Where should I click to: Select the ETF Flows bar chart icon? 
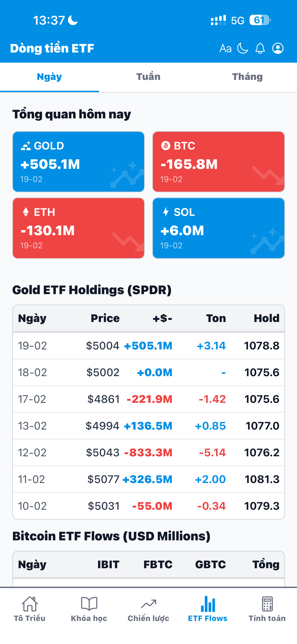point(208,604)
